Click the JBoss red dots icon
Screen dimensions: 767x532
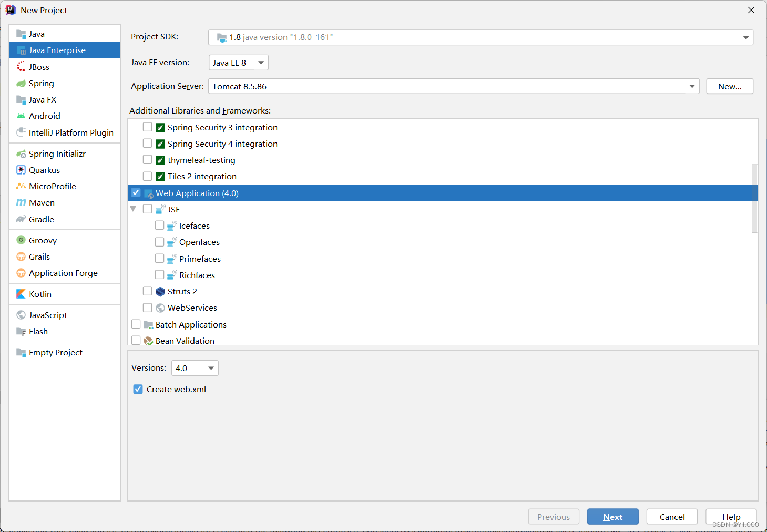(21, 67)
